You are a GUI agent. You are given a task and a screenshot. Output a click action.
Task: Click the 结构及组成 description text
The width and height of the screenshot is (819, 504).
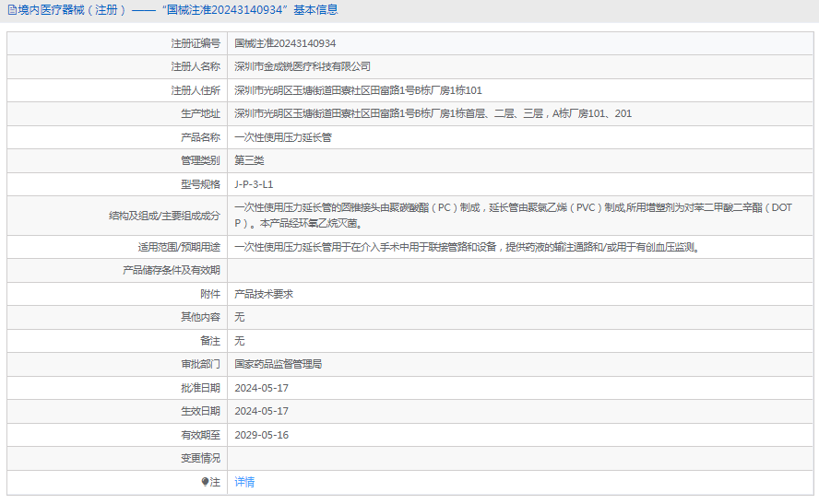(513, 216)
